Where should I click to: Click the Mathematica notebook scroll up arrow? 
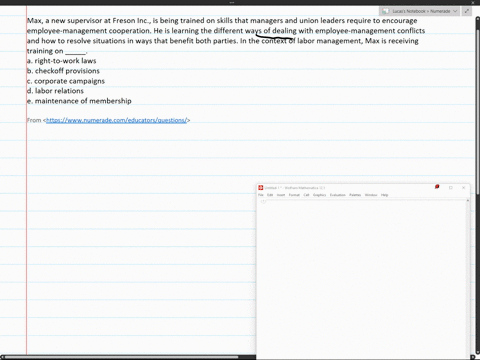pyautogui.click(x=468, y=201)
